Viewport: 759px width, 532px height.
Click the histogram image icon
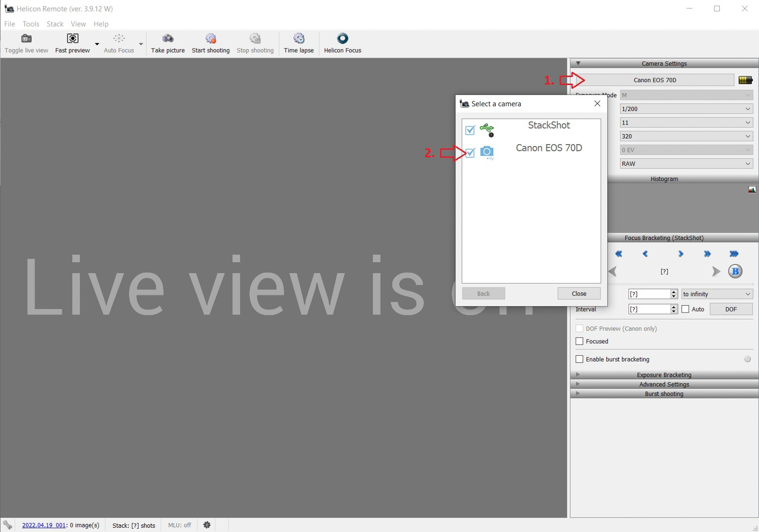click(x=752, y=190)
